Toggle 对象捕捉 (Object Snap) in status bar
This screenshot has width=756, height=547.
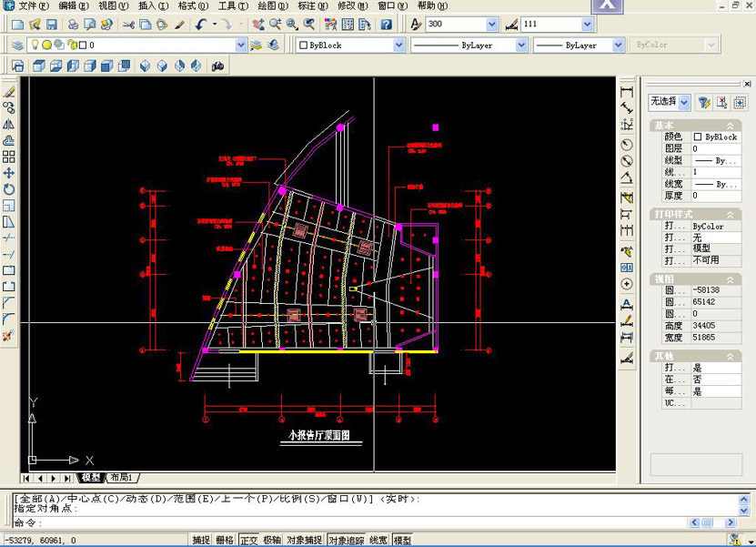[303, 540]
